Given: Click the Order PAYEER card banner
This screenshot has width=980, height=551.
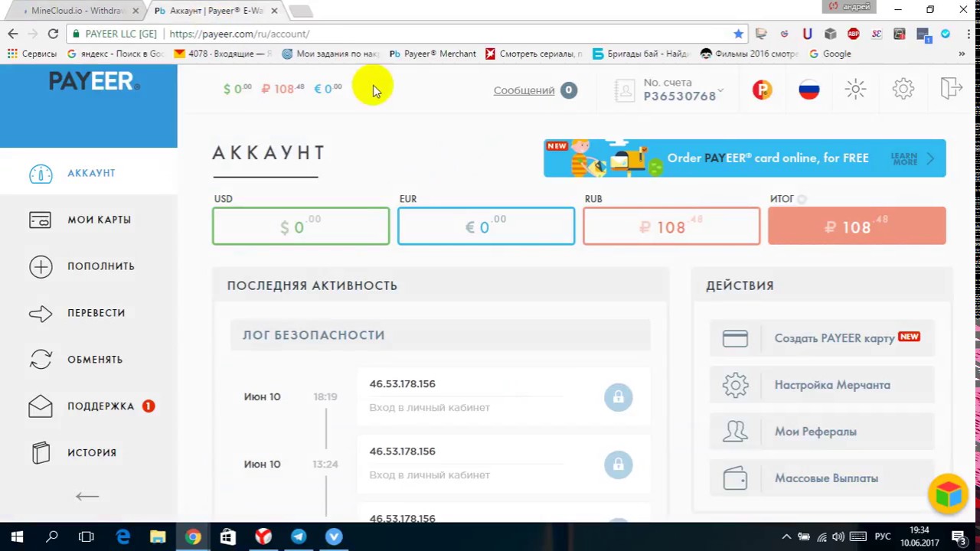Looking at the screenshot, I should (744, 158).
